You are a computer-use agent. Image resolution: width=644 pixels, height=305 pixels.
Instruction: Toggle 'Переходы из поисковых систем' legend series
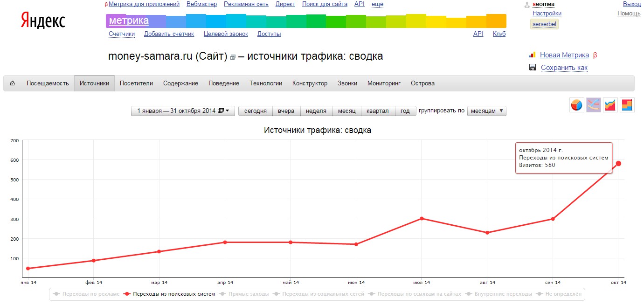pos(170,294)
